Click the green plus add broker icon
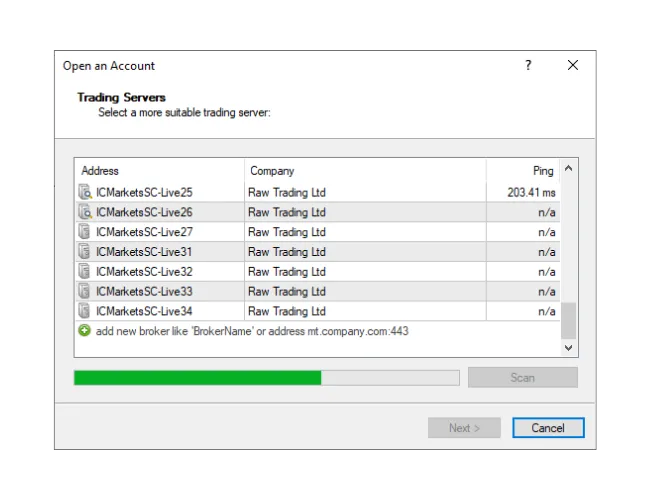 point(85,331)
